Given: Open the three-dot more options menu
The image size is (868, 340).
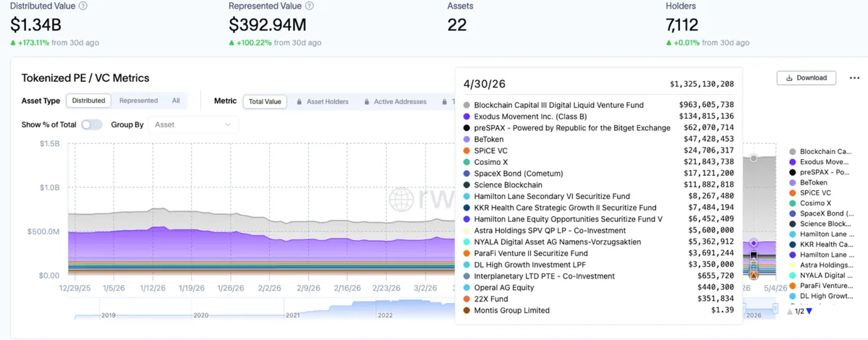Looking at the screenshot, I should (x=854, y=77).
